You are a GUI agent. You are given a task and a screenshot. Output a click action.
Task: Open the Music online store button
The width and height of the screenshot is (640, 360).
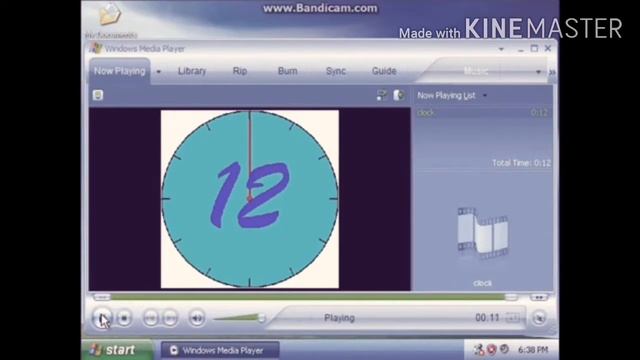[x=476, y=71]
